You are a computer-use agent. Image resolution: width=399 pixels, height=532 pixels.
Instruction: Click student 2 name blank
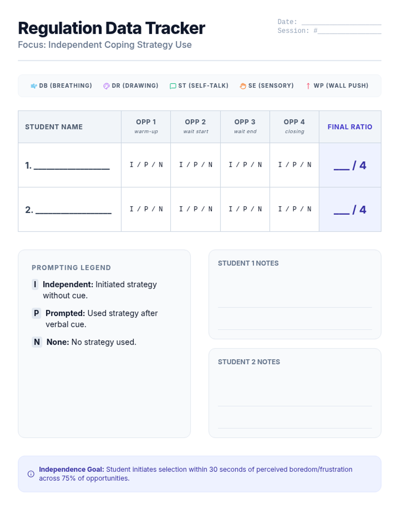(73, 210)
